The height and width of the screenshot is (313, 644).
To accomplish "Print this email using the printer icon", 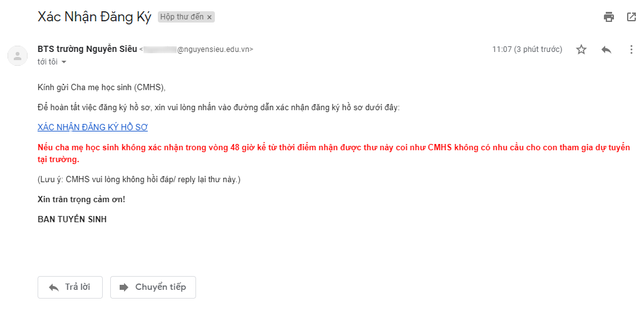I will tap(609, 17).
